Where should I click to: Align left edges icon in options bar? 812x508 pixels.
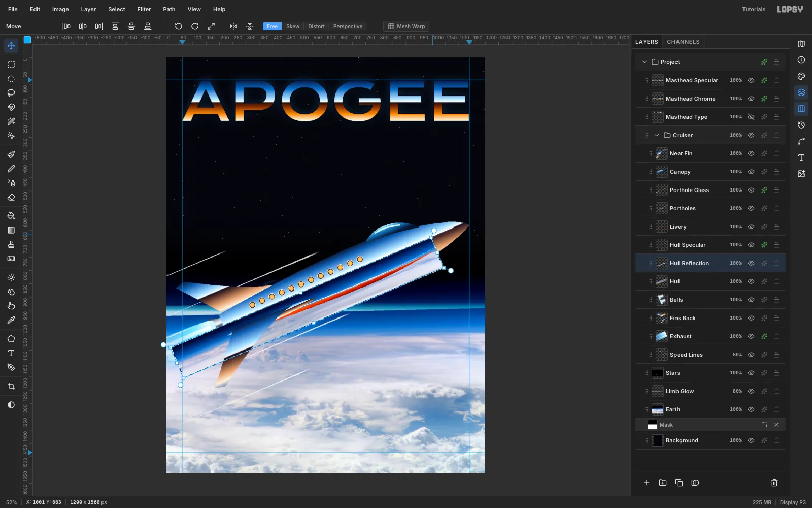[x=66, y=26]
